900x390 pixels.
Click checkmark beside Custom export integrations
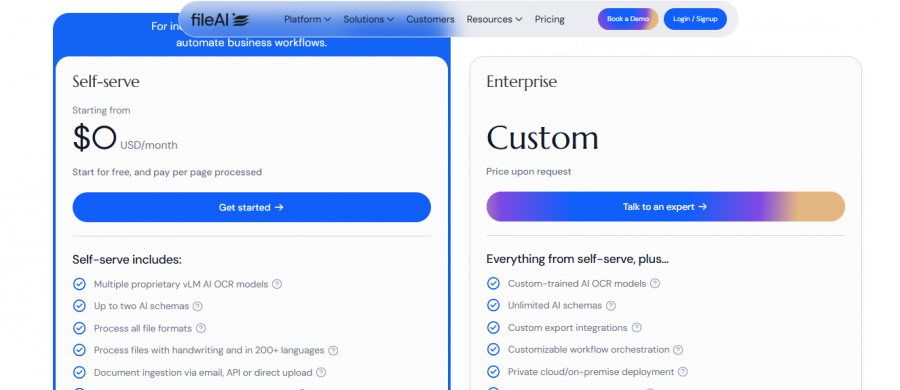(493, 327)
